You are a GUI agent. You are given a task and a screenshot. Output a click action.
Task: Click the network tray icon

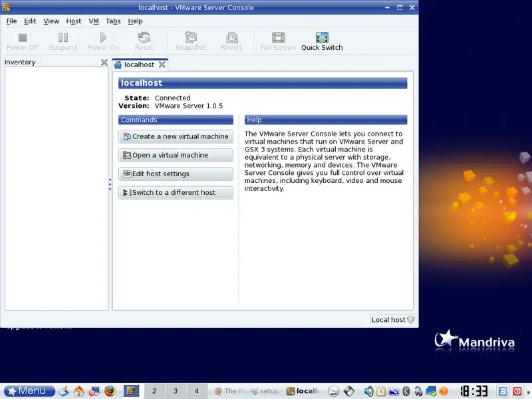[418, 391]
